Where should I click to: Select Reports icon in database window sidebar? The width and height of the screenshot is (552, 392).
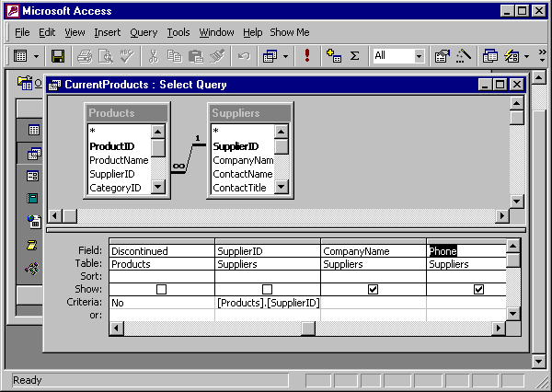point(32,198)
